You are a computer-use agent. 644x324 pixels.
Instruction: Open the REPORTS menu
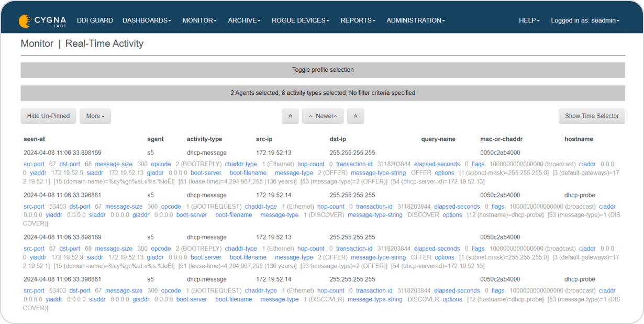[x=358, y=20]
